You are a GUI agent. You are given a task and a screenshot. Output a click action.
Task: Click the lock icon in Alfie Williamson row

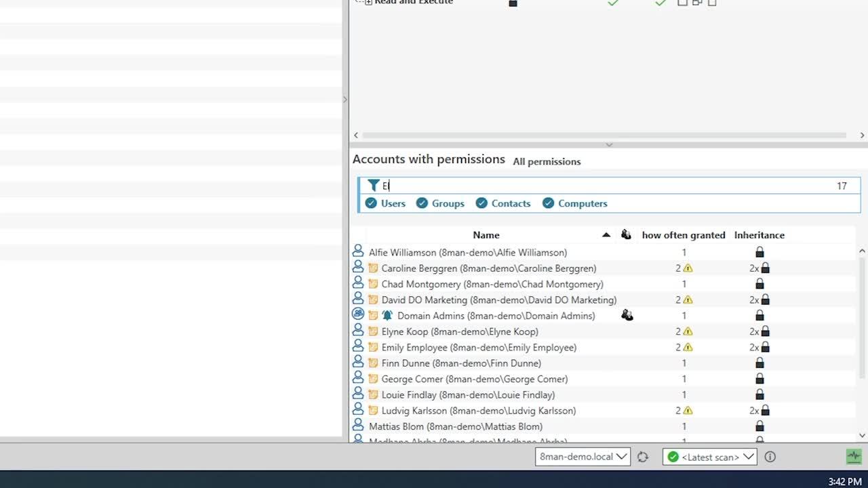[x=759, y=253]
